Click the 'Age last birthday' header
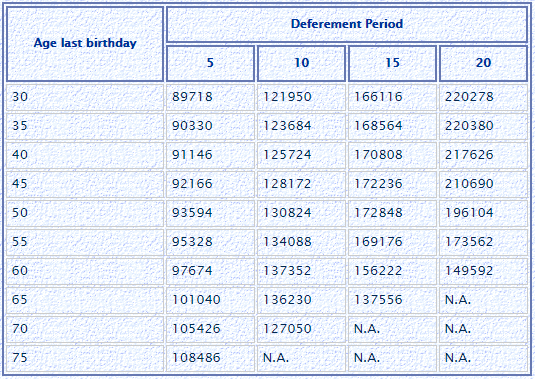 tap(85, 43)
